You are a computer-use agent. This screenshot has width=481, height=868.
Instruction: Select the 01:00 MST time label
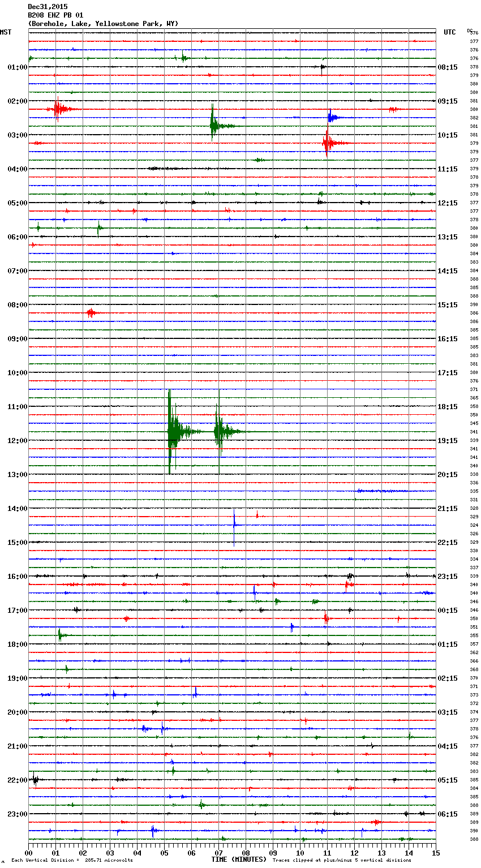18,67
